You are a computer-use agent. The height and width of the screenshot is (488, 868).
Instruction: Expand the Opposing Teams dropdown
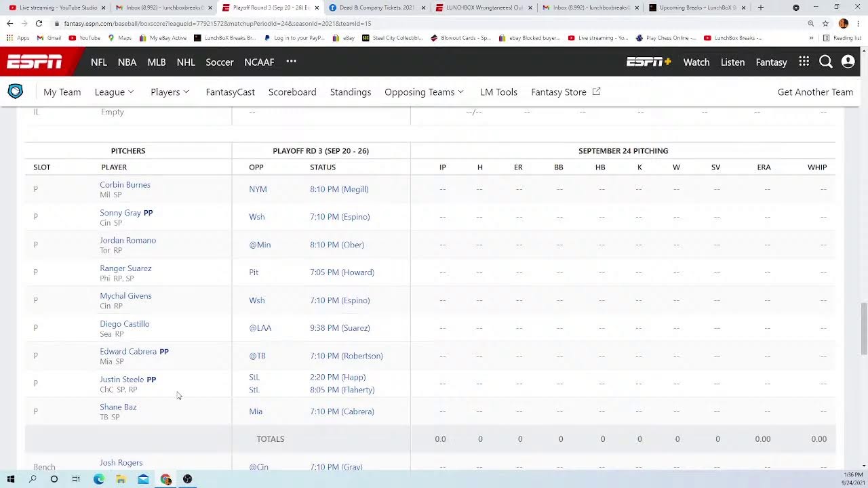pos(424,91)
